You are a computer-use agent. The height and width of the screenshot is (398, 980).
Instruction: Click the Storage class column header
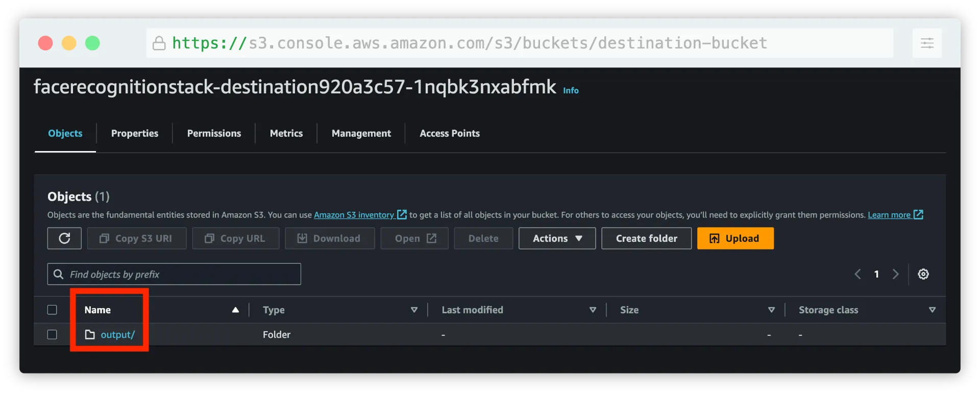coord(828,310)
